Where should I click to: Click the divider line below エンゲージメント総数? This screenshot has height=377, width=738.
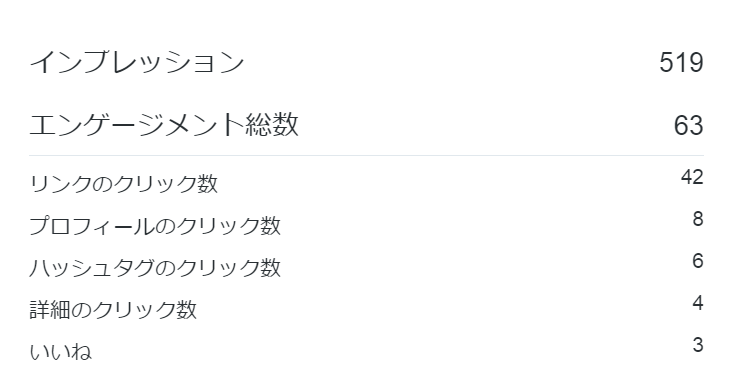(x=367, y=155)
